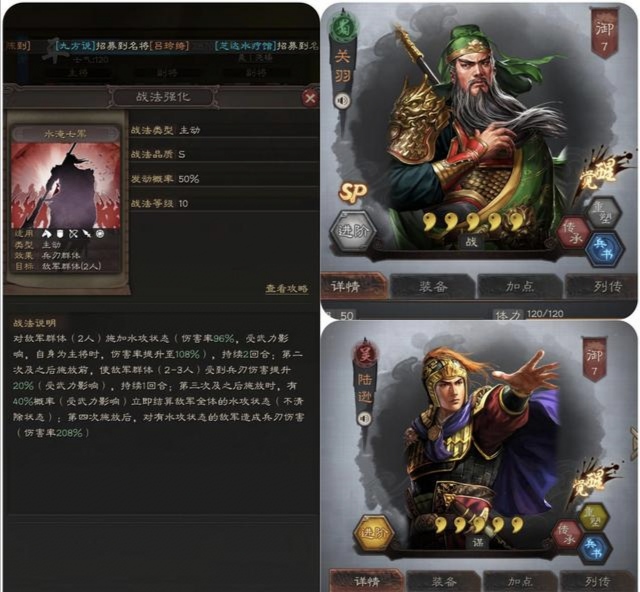Open the 查看攻略 link

[287, 289]
